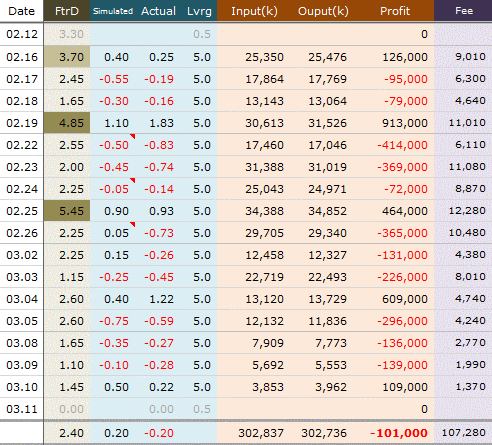Select the Actual column header
Viewport: 492px width, 445px height.
point(158,11)
